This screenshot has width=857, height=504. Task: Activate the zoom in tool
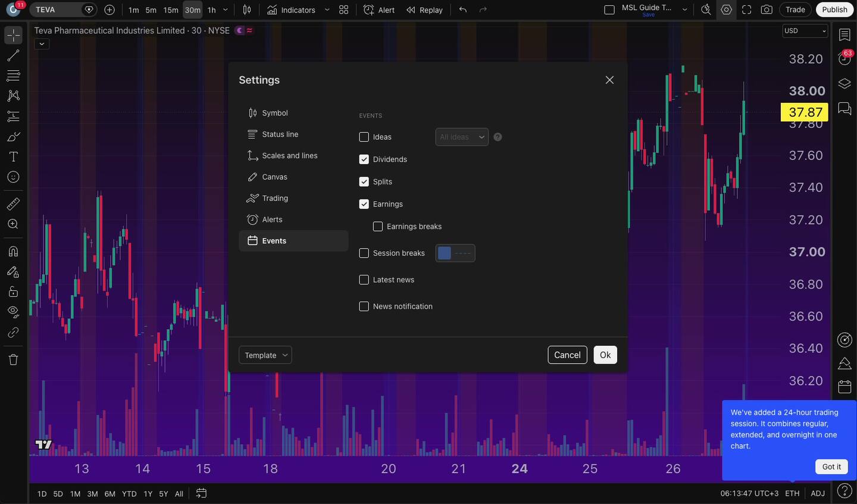[x=13, y=224]
